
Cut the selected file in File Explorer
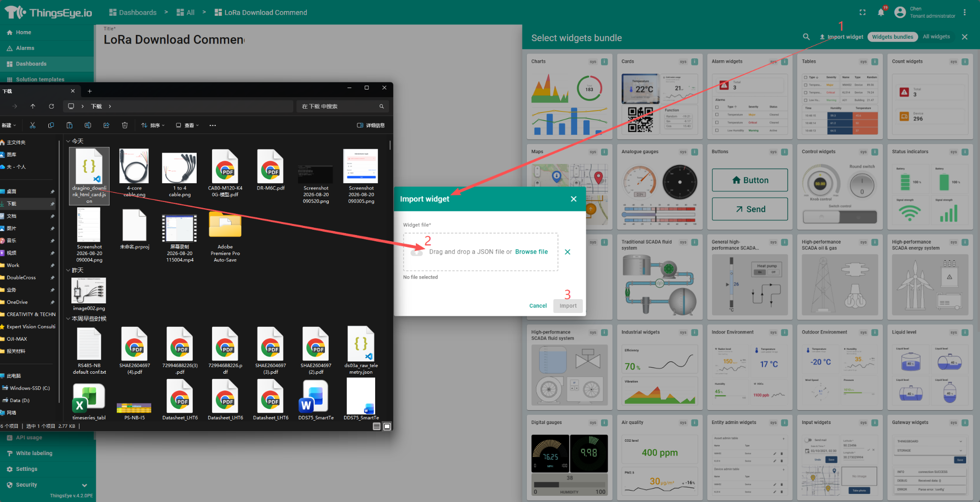pyautogui.click(x=33, y=125)
